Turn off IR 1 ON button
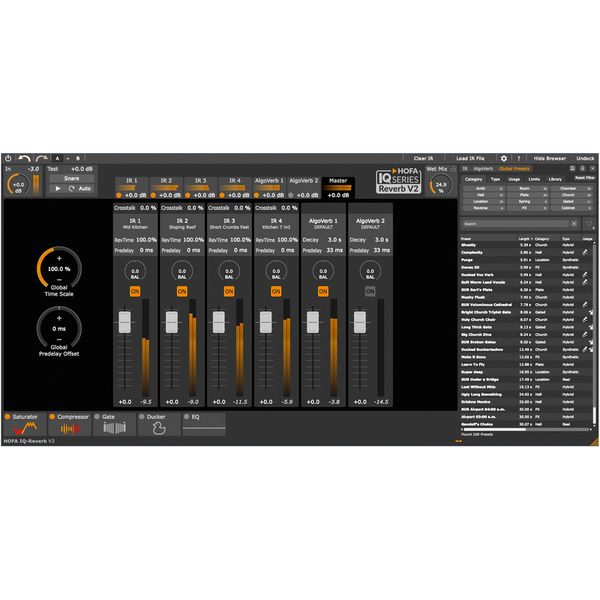600x600 pixels. [x=135, y=292]
